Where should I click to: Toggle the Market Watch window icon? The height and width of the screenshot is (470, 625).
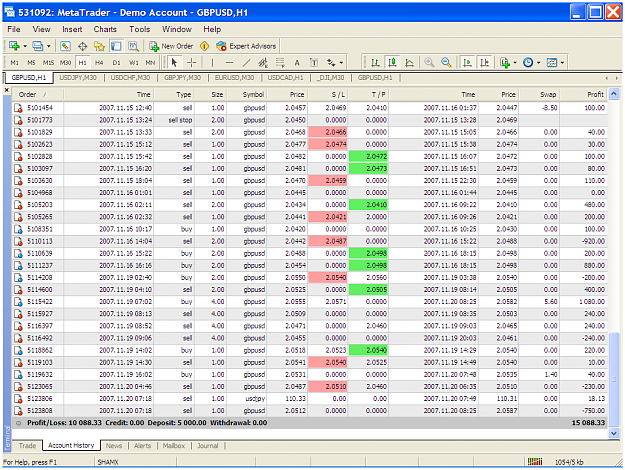65,46
